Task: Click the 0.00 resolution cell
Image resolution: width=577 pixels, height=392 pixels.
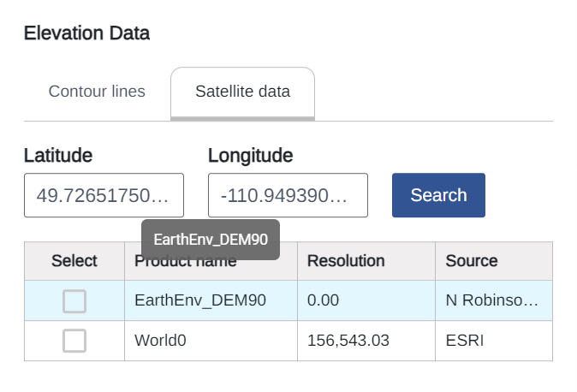Action: coord(366,300)
